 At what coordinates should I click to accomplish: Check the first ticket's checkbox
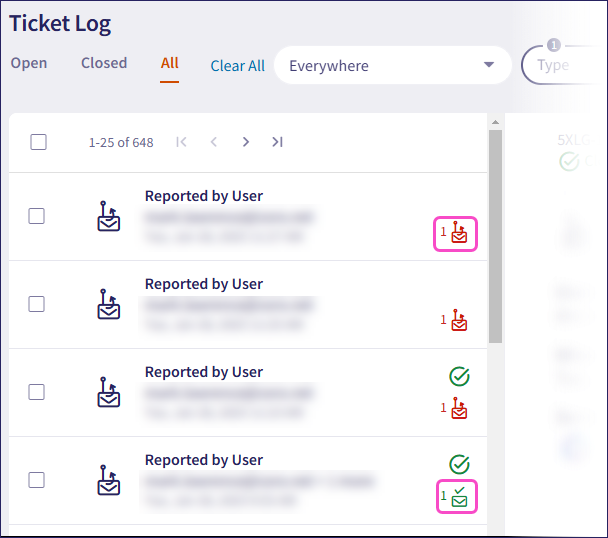click(x=37, y=216)
